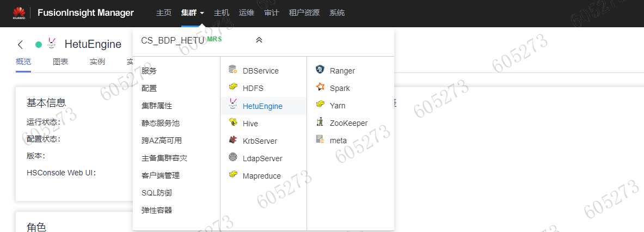Select 集群属性 in the cluster menu
644x232 pixels.
tap(156, 106)
